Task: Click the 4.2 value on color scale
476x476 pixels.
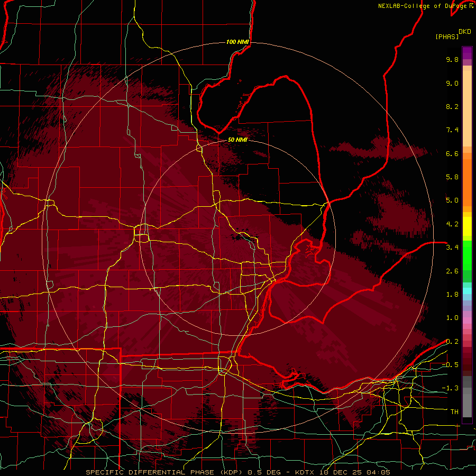Action: pyautogui.click(x=452, y=224)
